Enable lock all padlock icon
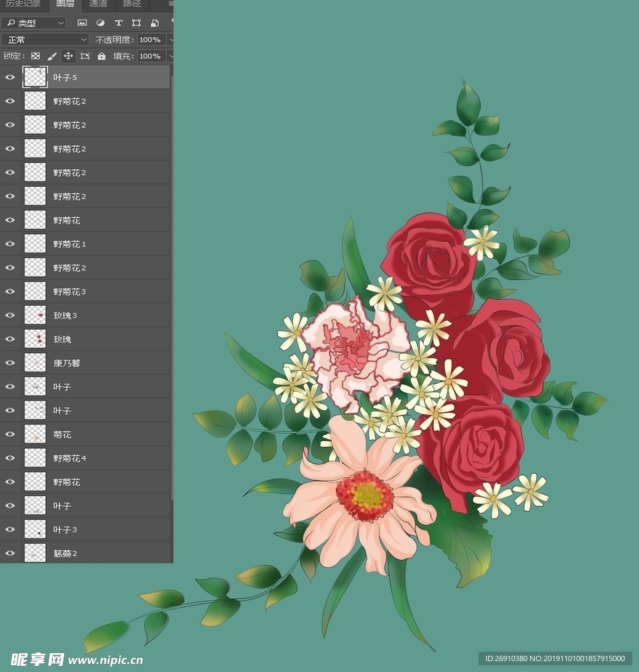This screenshot has width=639, height=672. pyautogui.click(x=100, y=55)
